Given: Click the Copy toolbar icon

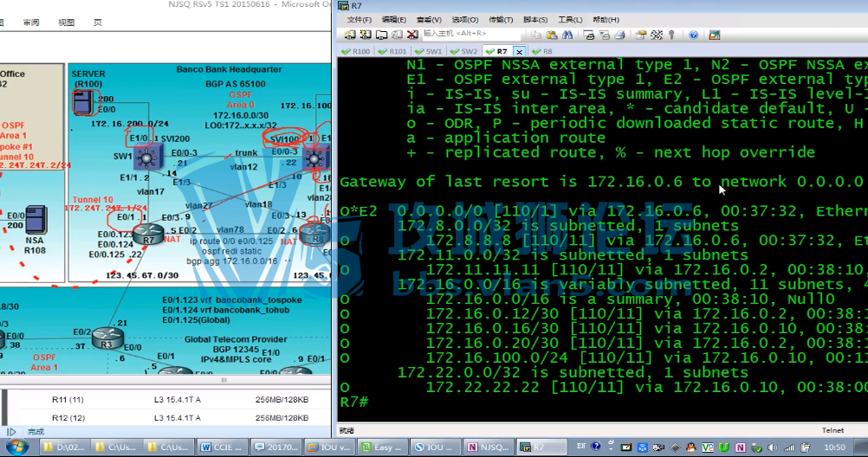Looking at the screenshot, I should [x=536, y=35].
